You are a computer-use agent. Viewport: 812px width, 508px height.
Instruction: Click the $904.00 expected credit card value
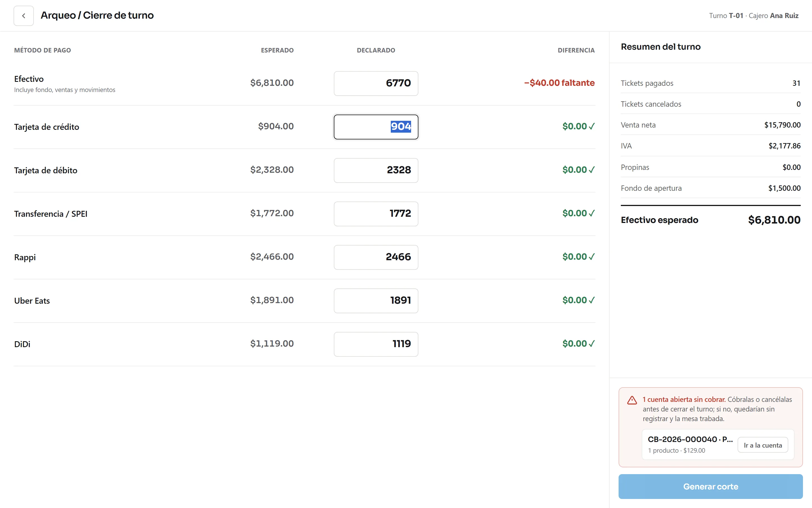tap(276, 126)
